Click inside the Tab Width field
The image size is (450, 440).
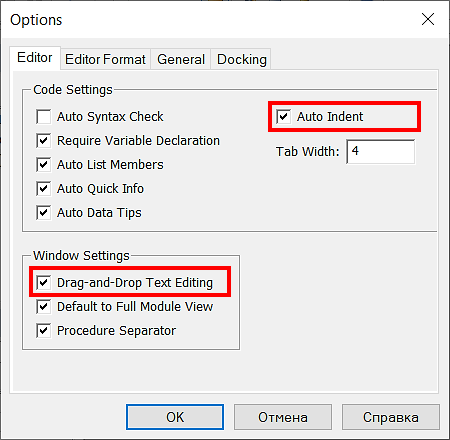point(381,152)
